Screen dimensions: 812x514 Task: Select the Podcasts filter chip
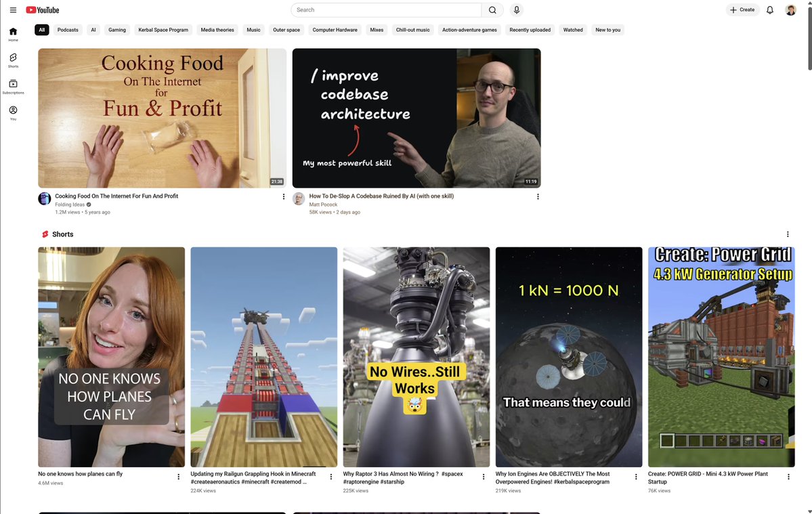pos(68,30)
